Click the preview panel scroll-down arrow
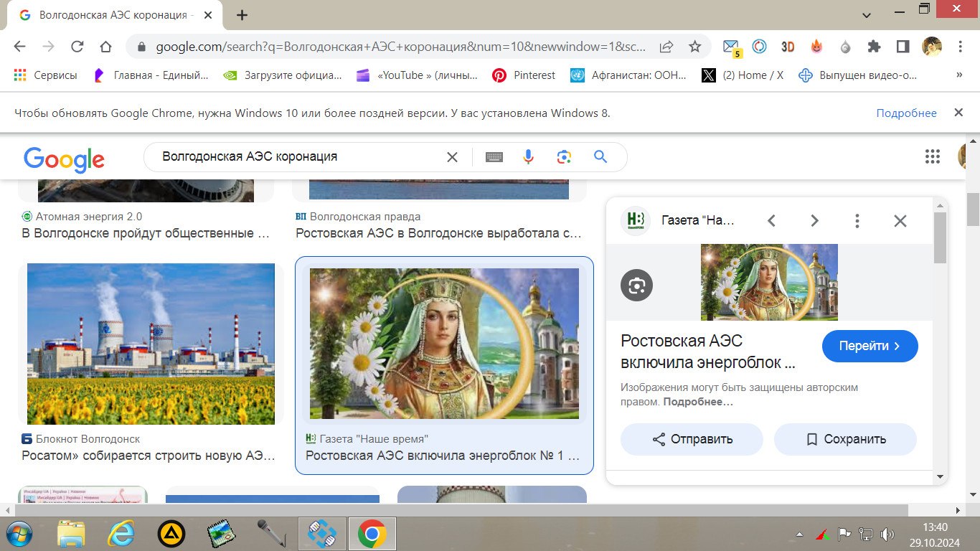 940,476
